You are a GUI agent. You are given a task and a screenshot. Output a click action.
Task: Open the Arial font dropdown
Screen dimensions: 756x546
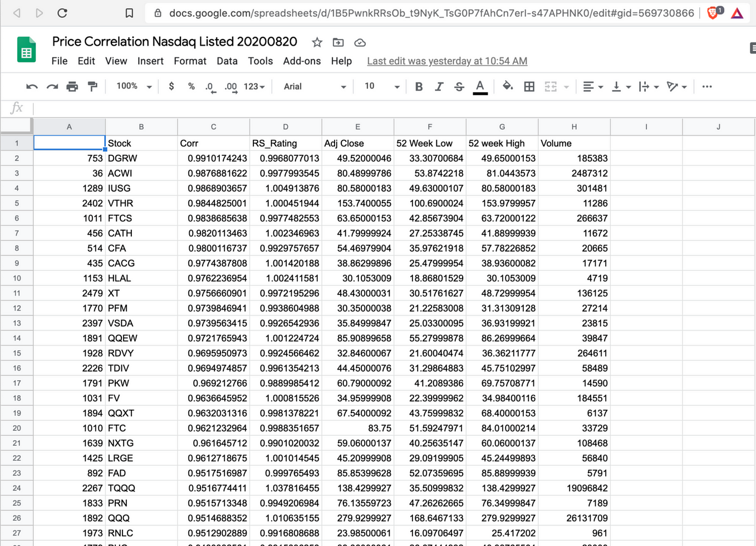[x=315, y=86]
